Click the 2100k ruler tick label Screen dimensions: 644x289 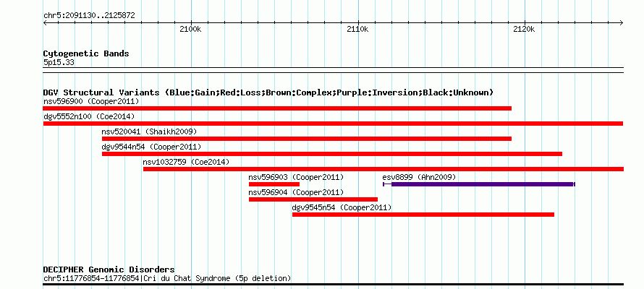tap(190, 30)
